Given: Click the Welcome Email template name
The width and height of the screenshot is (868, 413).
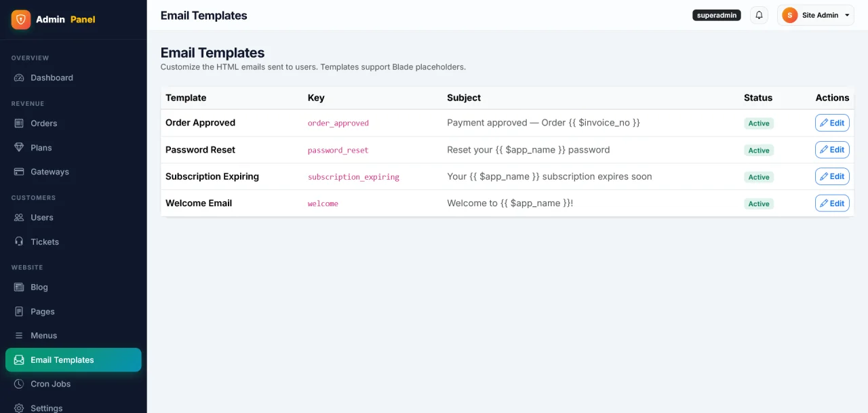Looking at the screenshot, I should [x=199, y=203].
